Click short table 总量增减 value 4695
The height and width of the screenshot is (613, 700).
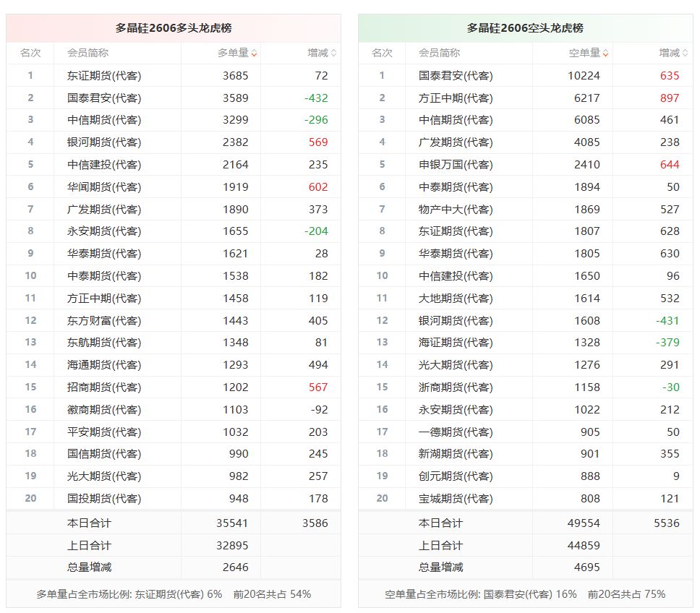click(x=586, y=567)
